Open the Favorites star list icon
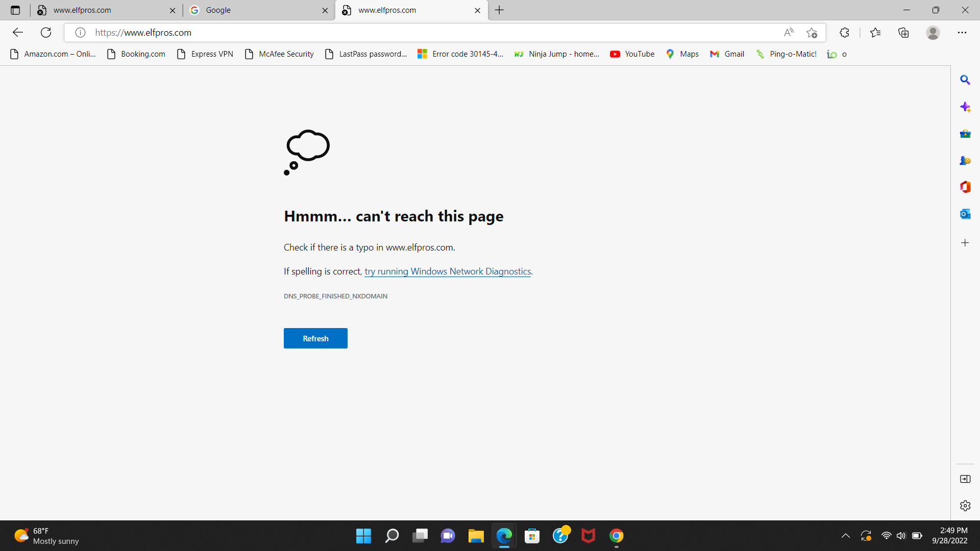This screenshot has width=980, height=551. [x=875, y=33]
